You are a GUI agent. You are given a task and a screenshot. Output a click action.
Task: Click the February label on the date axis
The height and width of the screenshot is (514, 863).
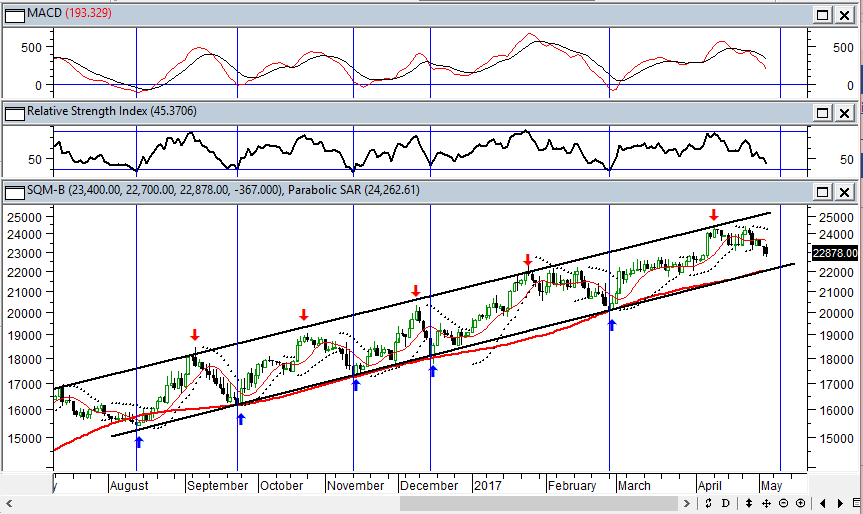(x=572, y=486)
